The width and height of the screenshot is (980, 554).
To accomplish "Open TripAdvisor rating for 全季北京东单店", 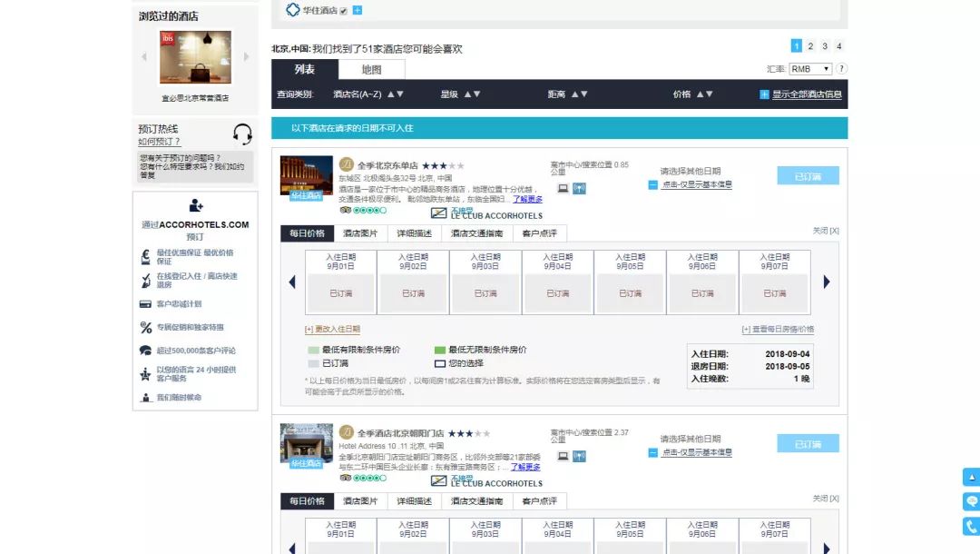I will click(x=363, y=210).
